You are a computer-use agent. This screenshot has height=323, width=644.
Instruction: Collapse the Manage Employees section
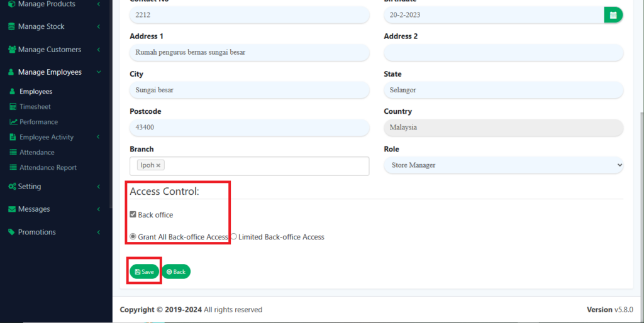point(99,72)
